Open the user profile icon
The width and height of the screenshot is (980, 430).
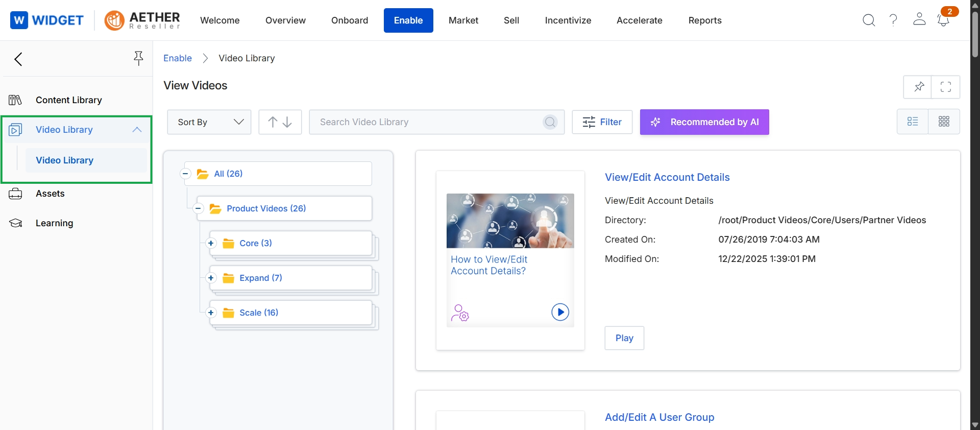pyautogui.click(x=919, y=19)
